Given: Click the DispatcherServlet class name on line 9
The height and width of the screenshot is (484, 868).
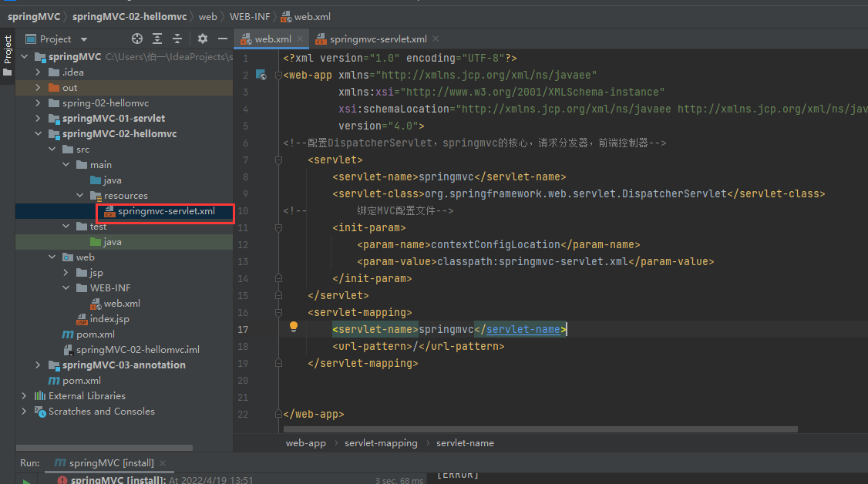Looking at the screenshot, I should (x=576, y=193).
